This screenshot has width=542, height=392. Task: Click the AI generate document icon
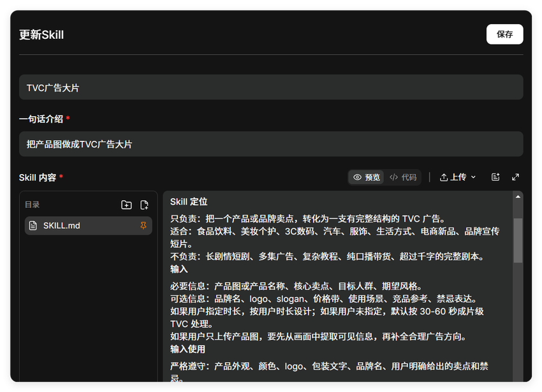(495, 177)
